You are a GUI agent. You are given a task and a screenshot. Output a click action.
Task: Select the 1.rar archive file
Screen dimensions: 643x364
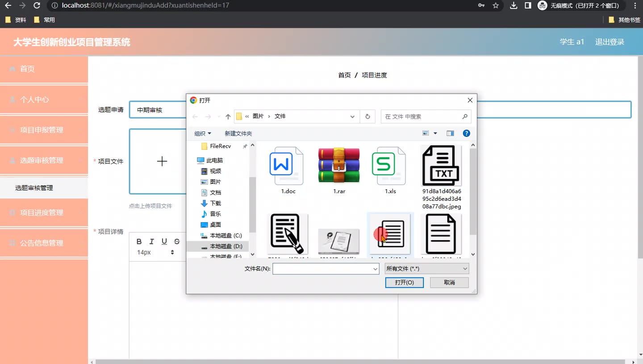coord(339,171)
